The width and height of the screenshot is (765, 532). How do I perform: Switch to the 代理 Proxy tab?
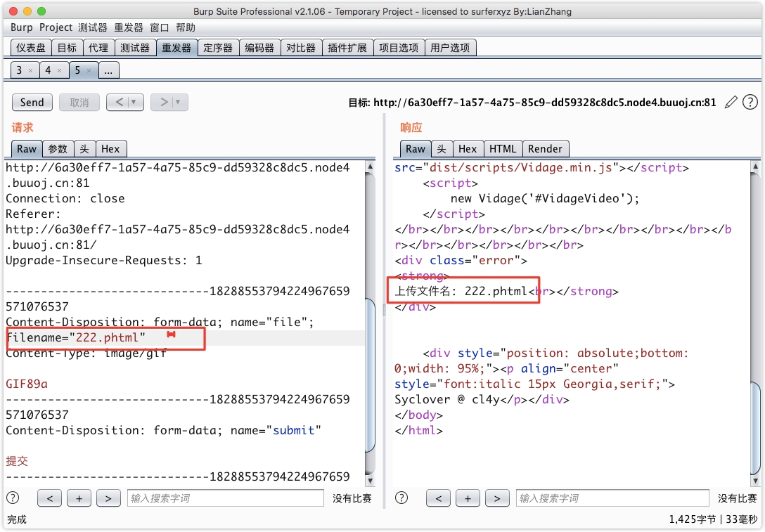(98, 48)
